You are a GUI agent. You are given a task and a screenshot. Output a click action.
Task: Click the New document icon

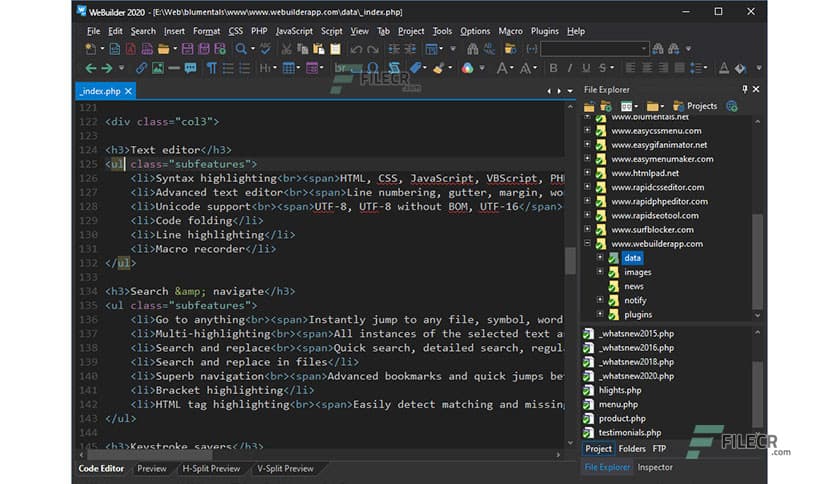[x=91, y=49]
